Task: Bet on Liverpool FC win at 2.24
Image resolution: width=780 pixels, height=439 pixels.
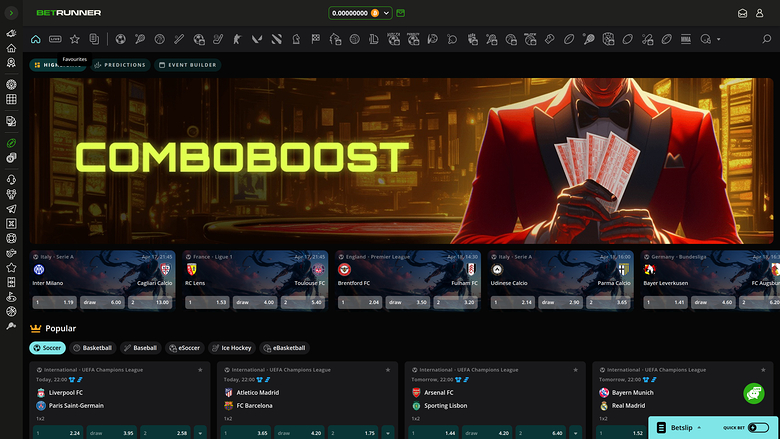Action: coord(58,433)
